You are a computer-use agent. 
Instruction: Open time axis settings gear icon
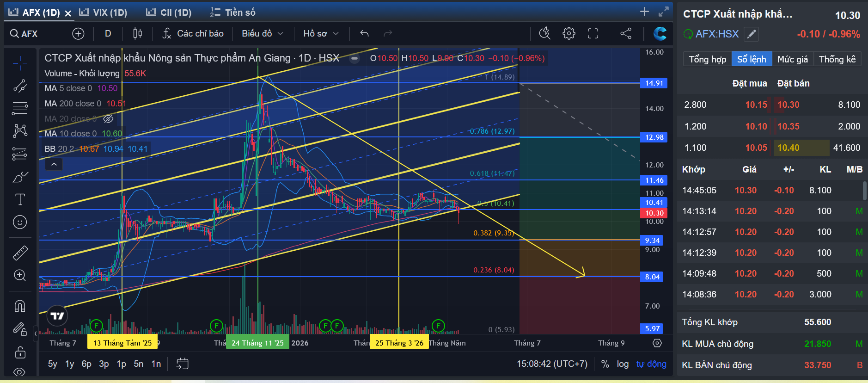pos(657,343)
